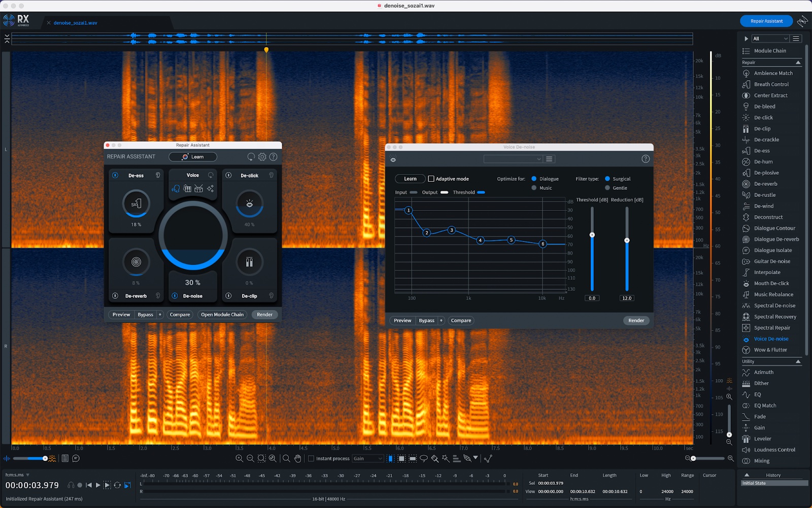Select the Time-frequency selection tool

[401, 458]
